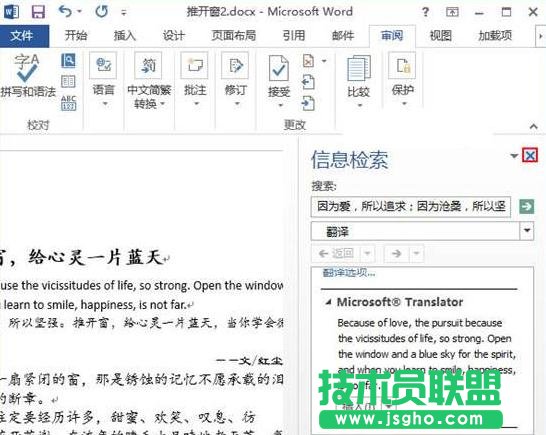
Task: Click the 搜索 text input box
Action: 411,207
